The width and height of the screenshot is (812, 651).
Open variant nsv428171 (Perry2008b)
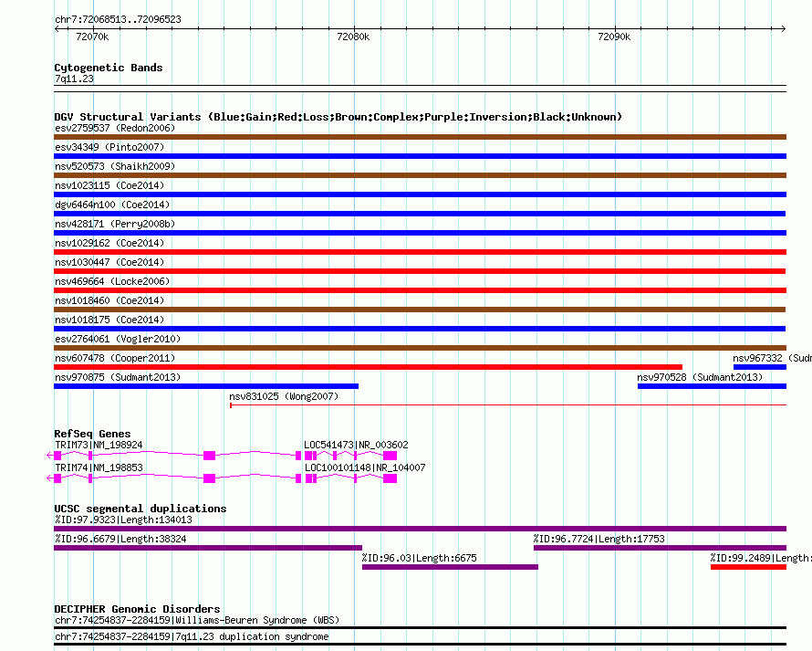pyautogui.click(x=115, y=224)
